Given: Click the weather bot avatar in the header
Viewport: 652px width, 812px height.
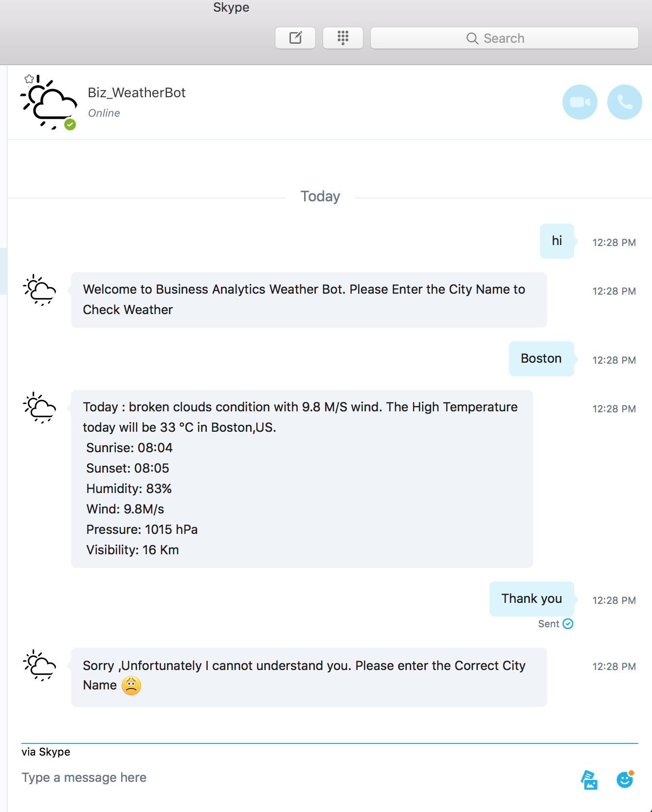Looking at the screenshot, I should pyautogui.click(x=49, y=102).
